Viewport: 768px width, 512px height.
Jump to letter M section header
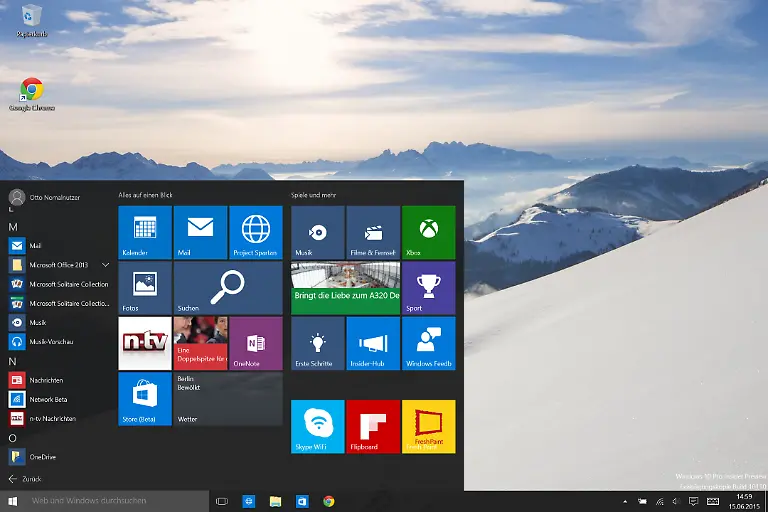click(14, 227)
